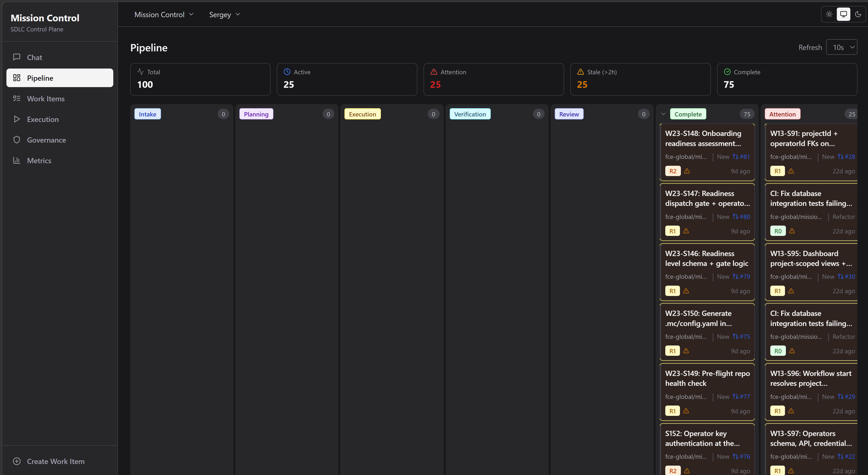
Task: Select system theme with the monitor toggle
Action: (x=844, y=14)
